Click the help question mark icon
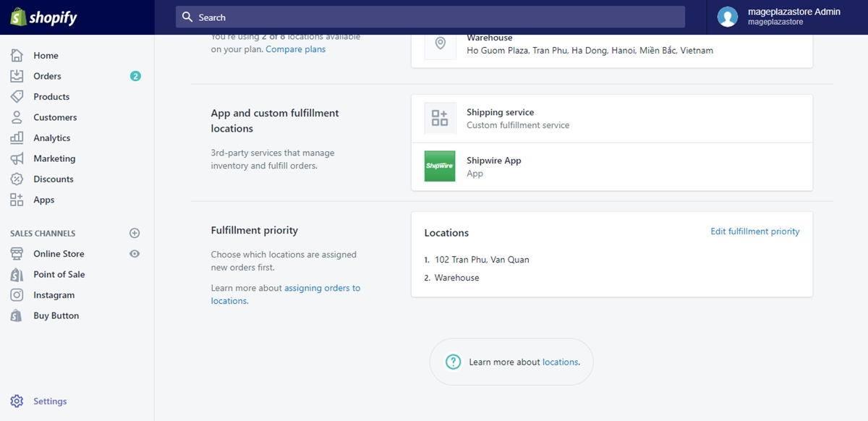This screenshot has width=868, height=421. pos(454,362)
